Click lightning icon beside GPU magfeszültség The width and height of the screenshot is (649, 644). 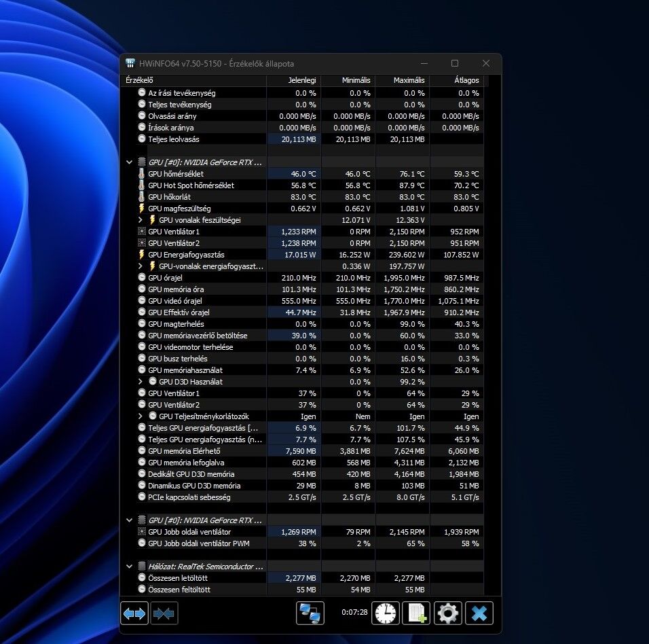tap(142, 209)
